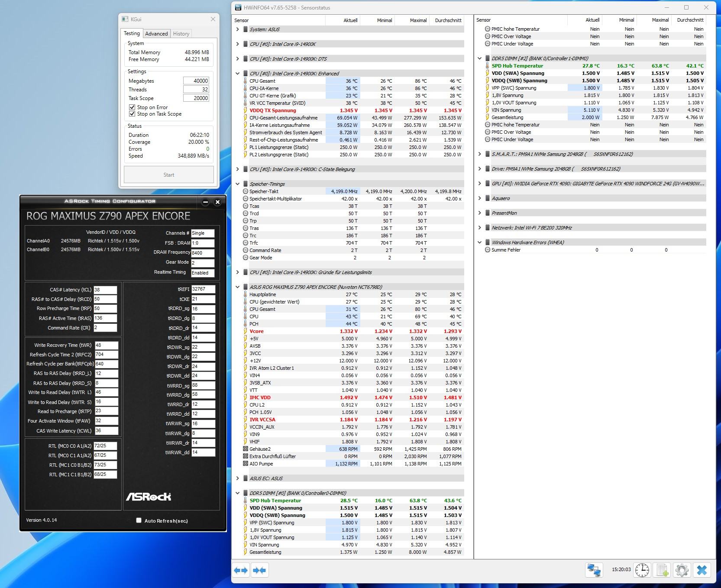The image size is (721, 588).
Task: Click the clock reset timer icon in HWiNFO
Action: (x=642, y=570)
